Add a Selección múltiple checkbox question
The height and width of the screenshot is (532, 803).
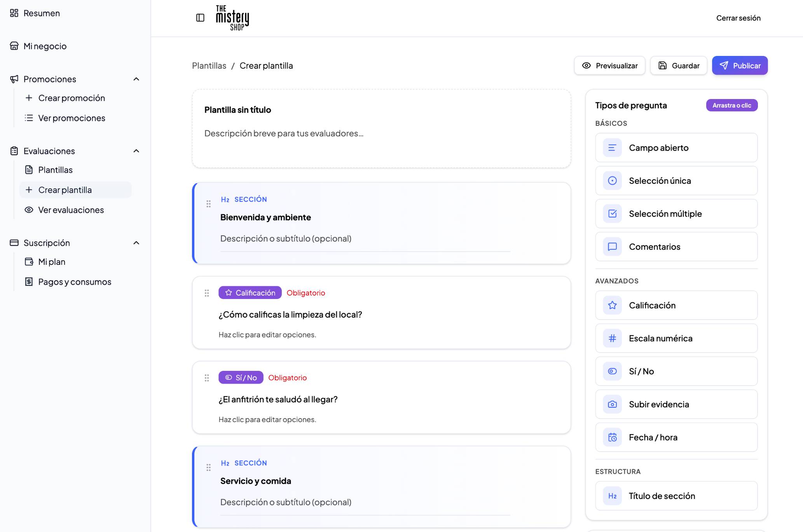point(676,214)
